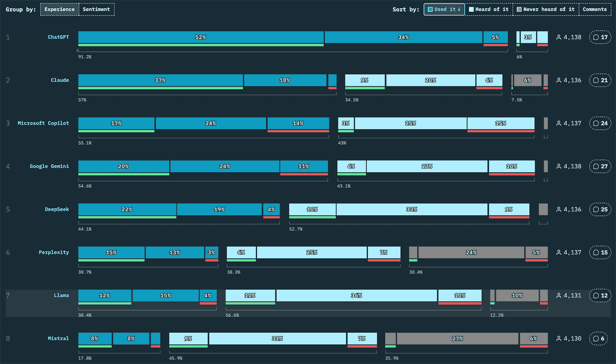This screenshot has height=364, width=616.
Task: Select Google Gemini 27% heard-of-it segment
Action: (427, 167)
